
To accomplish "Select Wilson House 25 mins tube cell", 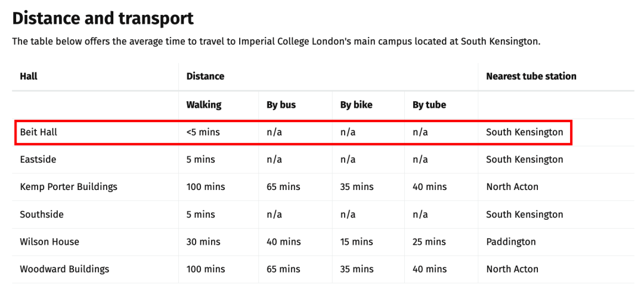I will click(x=429, y=242).
